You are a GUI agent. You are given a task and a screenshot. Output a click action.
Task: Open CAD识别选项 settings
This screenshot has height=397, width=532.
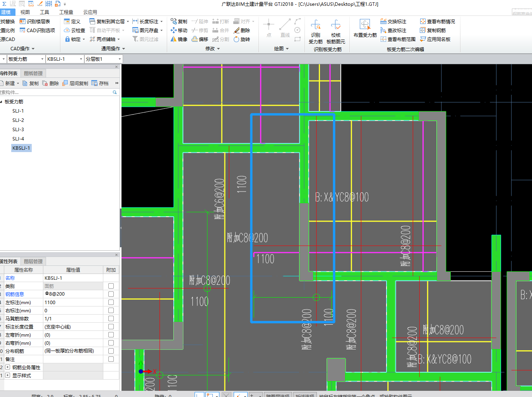pos(37,30)
